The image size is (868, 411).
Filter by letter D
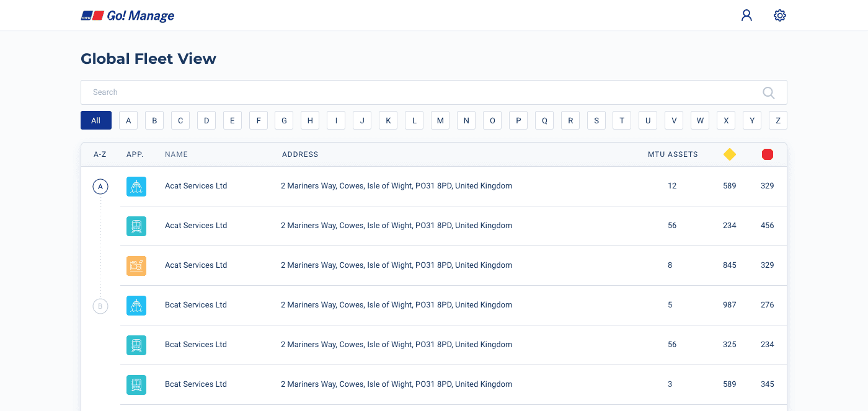point(206,120)
